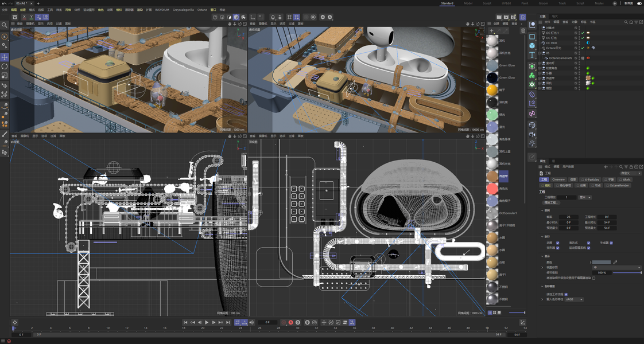Toggle the 生成器 checkbox
This screenshot has width=644, height=344.
click(611, 243)
